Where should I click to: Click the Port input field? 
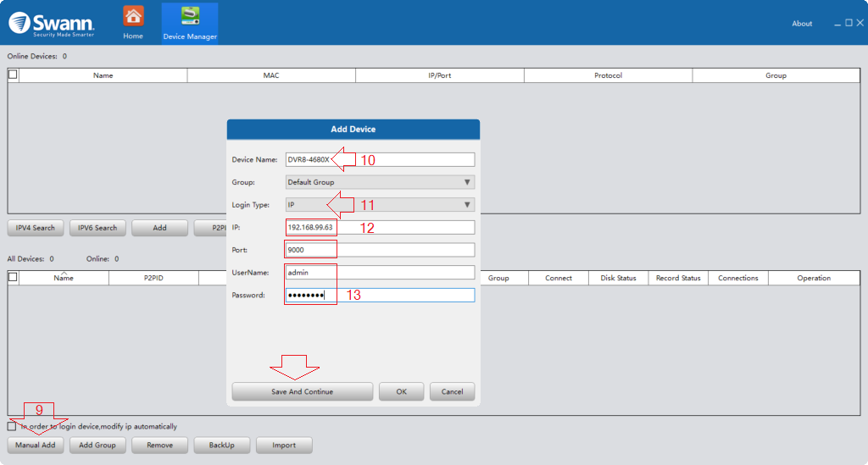click(x=379, y=250)
